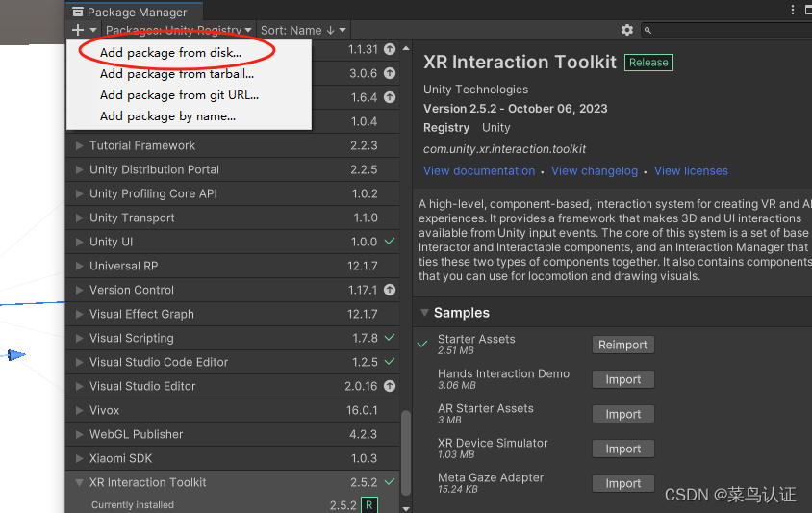This screenshot has height=513, width=812.
Task: Import the AR Starter Assets sample
Action: point(623,414)
